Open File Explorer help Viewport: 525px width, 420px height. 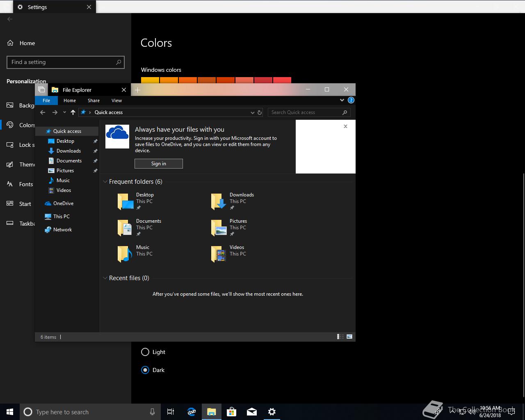pos(351,100)
